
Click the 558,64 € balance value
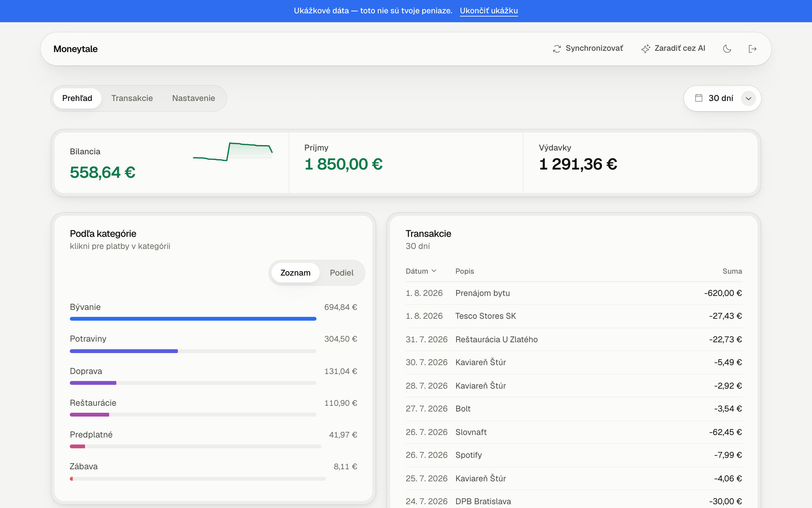103,172
